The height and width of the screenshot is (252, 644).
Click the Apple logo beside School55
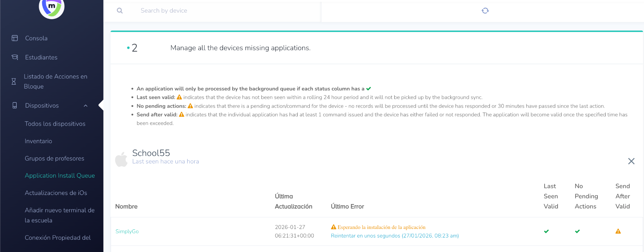coord(121,159)
